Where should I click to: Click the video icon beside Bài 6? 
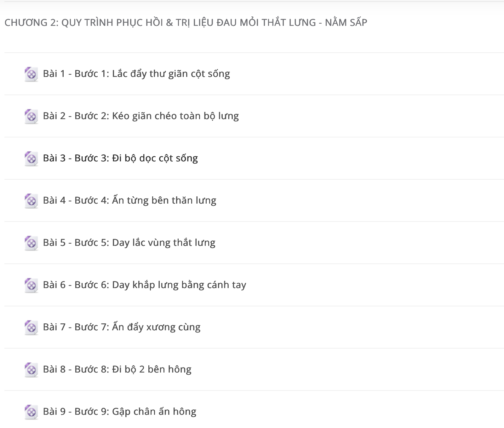click(31, 285)
